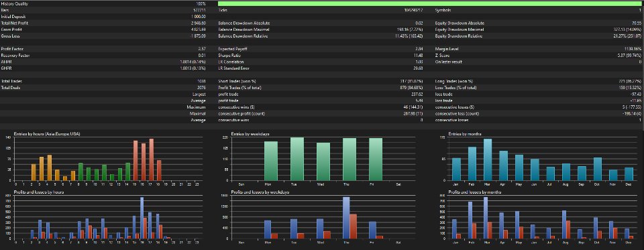Select the AHPR row label
This screenshot has width=644, height=250.
click(x=5, y=62)
